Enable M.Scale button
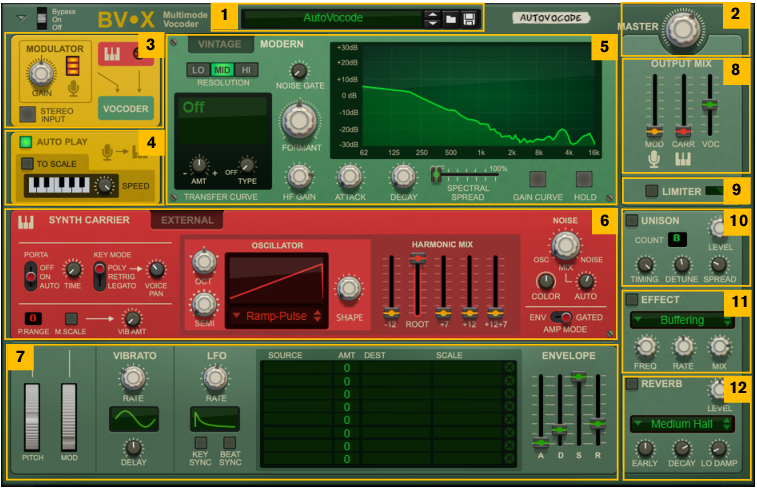The width and height of the screenshot is (757, 488). [x=71, y=319]
